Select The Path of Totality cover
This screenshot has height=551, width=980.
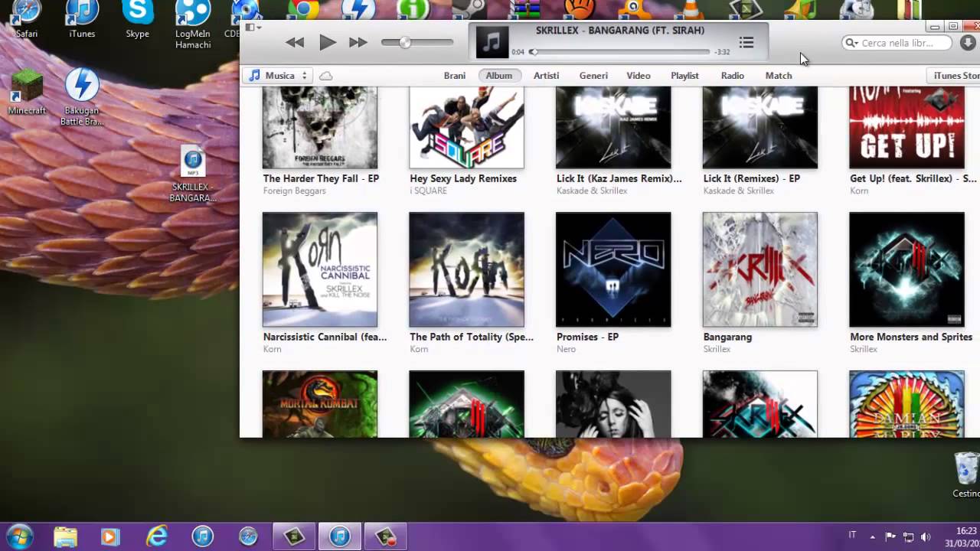click(x=466, y=269)
